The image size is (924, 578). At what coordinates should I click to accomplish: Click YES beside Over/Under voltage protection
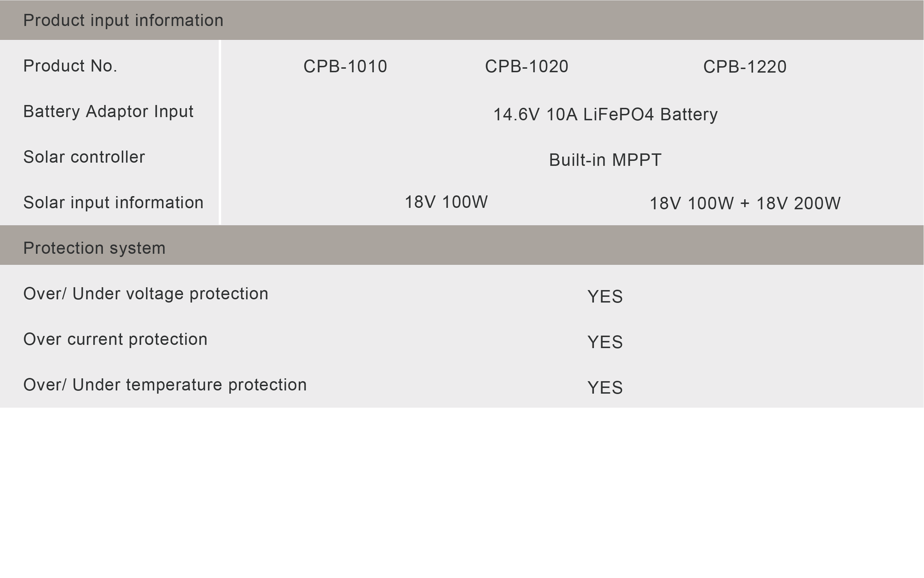pos(605,296)
